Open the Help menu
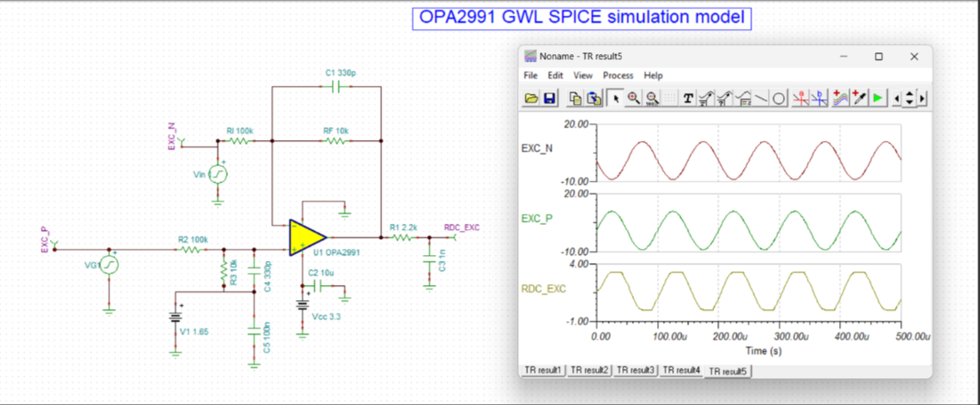The height and width of the screenshot is (405, 980). coord(653,76)
